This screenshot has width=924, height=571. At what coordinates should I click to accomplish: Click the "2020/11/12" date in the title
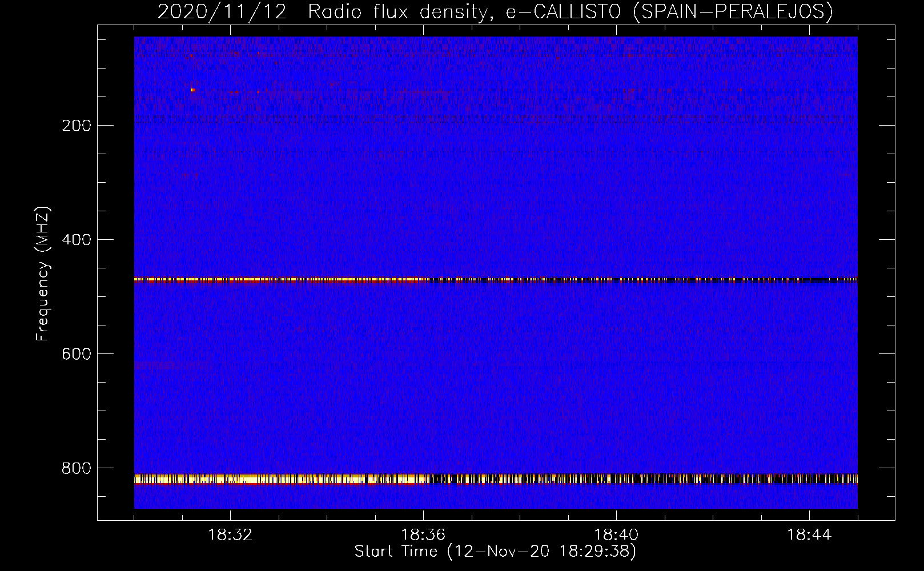point(222,11)
